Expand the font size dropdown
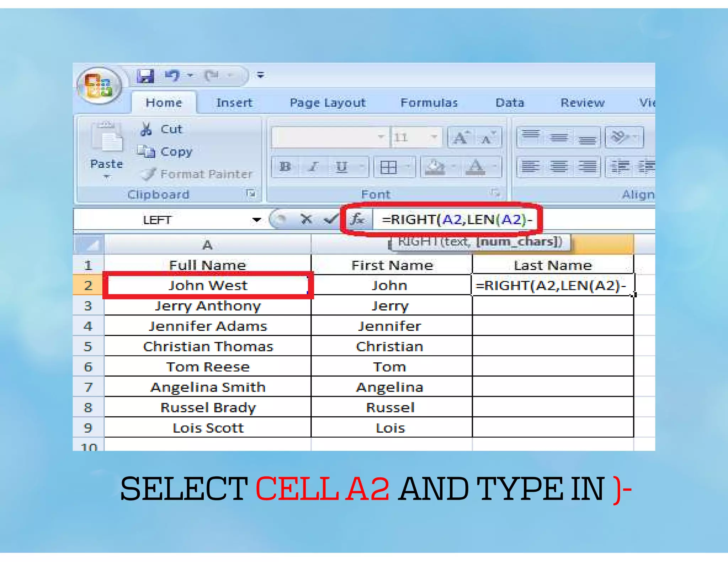The image size is (728, 562). pos(434,137)
